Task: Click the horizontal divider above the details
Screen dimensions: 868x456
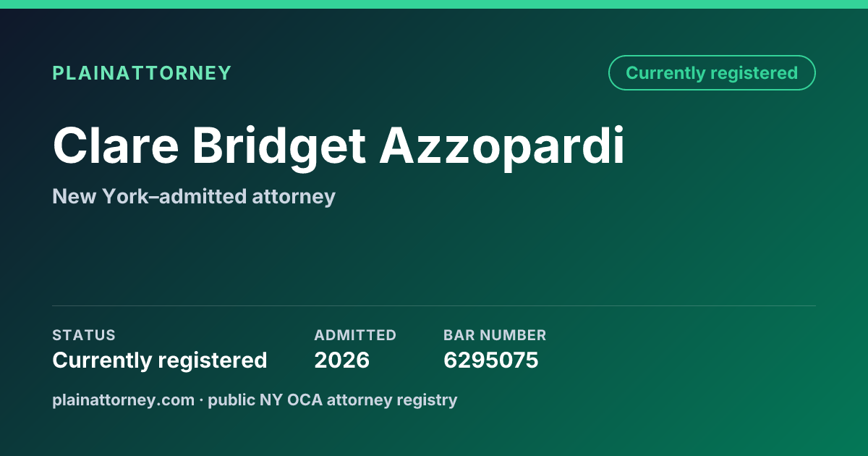Action: pos(434,305)
